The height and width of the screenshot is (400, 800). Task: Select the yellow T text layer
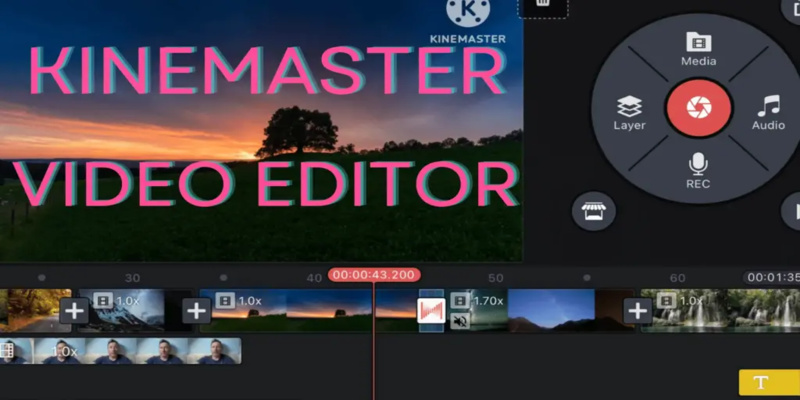click(x=769, y=383)
